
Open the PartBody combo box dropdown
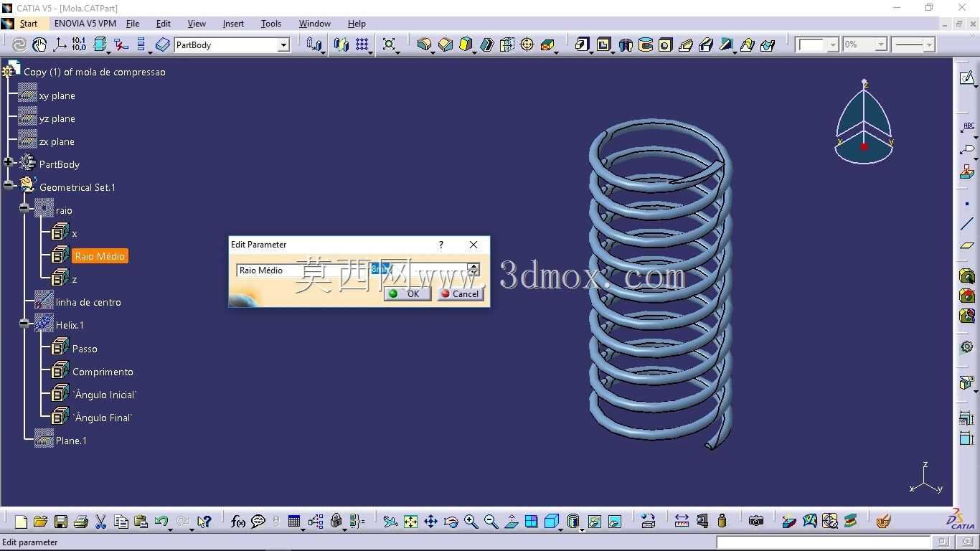283,45
